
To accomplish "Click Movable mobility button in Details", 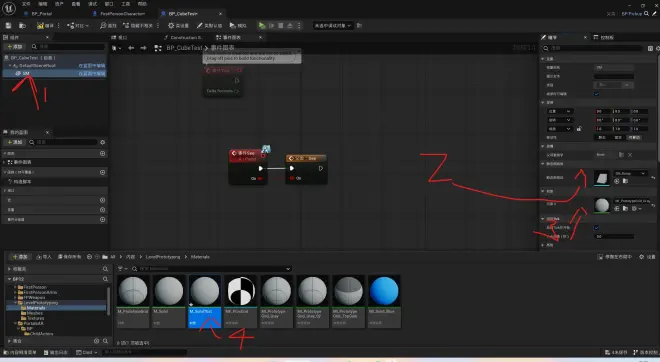I will click(x=634, y=138).
